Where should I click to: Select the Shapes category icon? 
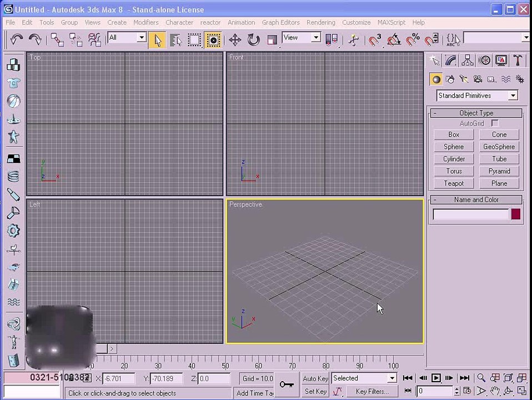[450, 79]
